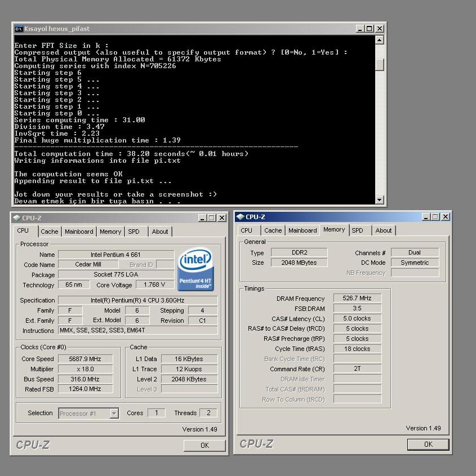Click the memory Type value DDR2
The width and height of the screenshot is (476, 476).
coord(299,252)
